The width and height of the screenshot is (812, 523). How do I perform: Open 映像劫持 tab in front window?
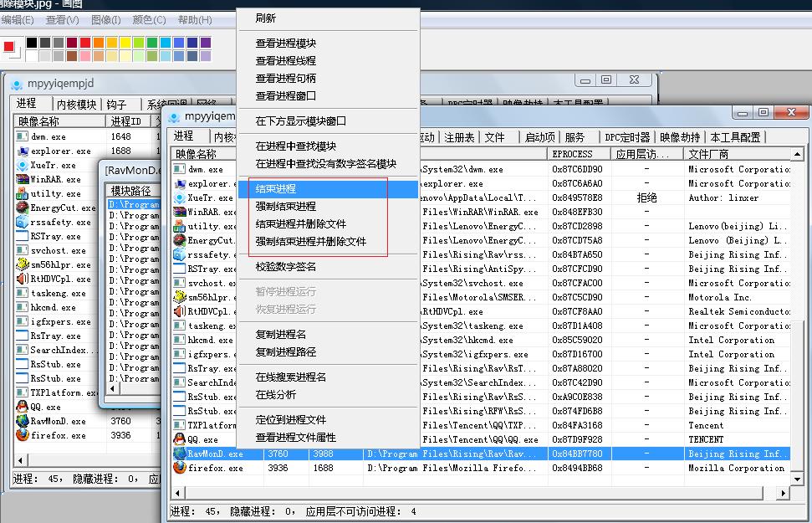pyautogui.click(x=680, y=137)
